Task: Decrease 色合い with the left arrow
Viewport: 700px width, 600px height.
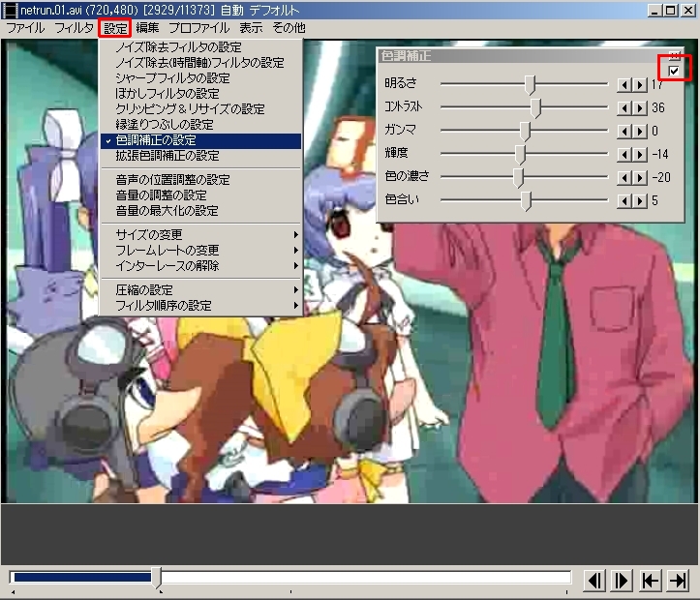Action: [x=624, y=200]
